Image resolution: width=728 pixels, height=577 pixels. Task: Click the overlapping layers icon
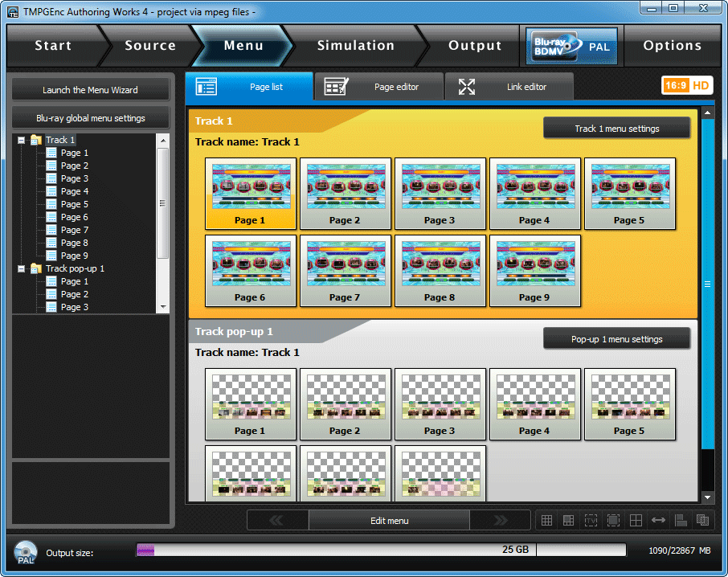[x=702, y=521]
